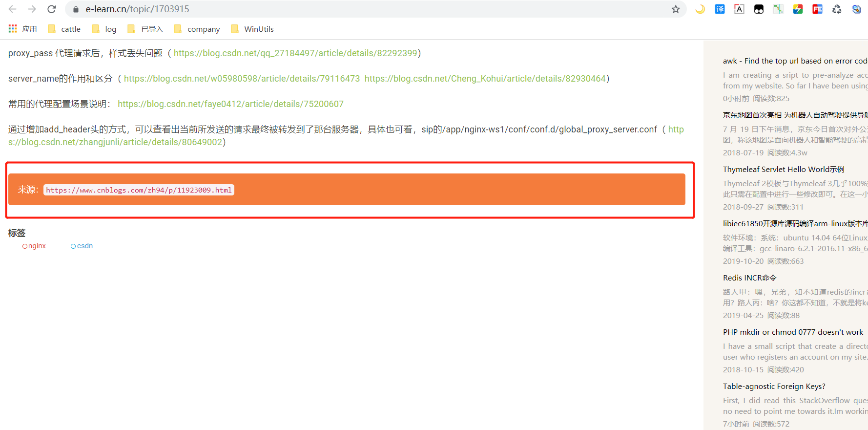Open the red FE helper extension
The height and width of the screenshot is (430, 868).
click(x=817, y=9)
